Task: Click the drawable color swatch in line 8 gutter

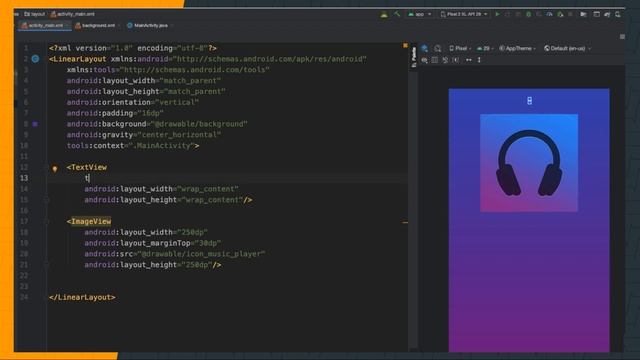Action: pyautogui.click(x=35, y=124)
